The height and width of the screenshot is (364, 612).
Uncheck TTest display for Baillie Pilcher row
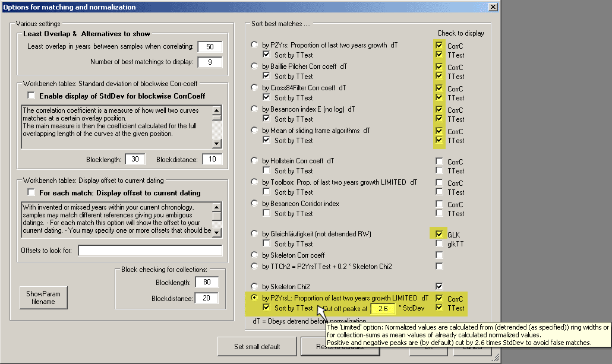[440, 76]
